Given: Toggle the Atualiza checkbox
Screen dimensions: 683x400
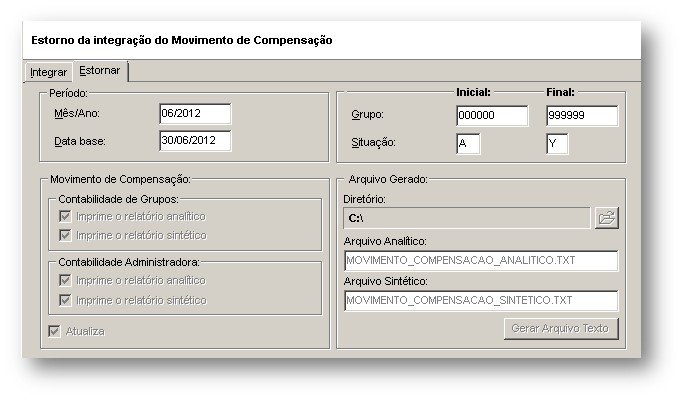Looking at the screenshot, I should click(x=53, y=331).
